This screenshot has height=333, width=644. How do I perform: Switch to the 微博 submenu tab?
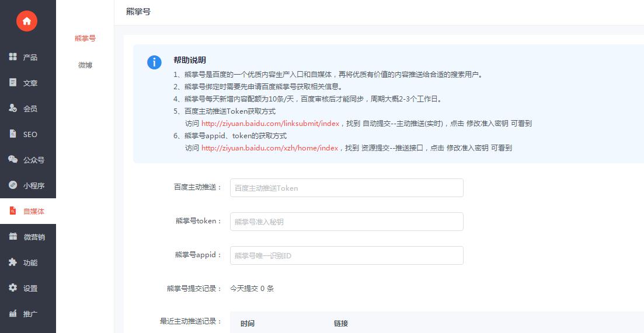pyautogui.click(x=85, y=65)
